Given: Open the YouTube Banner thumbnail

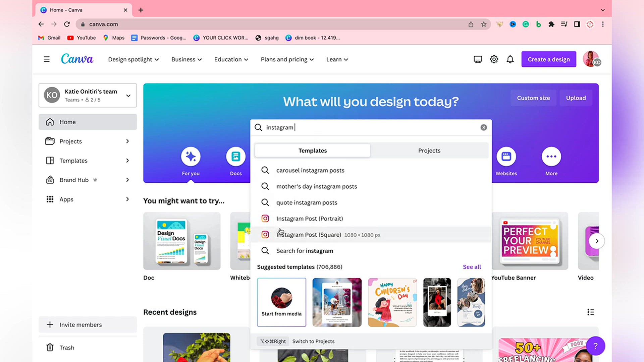Looking at the screenshot, I should pyautogui.click(x=530, y=241).
